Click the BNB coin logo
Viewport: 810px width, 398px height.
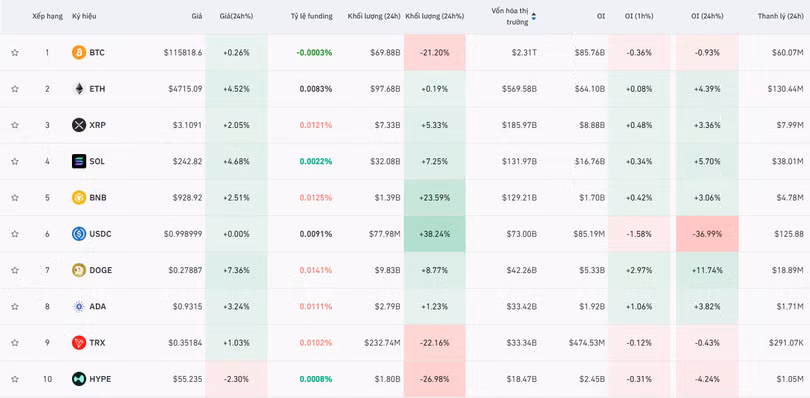click(79, 197)
